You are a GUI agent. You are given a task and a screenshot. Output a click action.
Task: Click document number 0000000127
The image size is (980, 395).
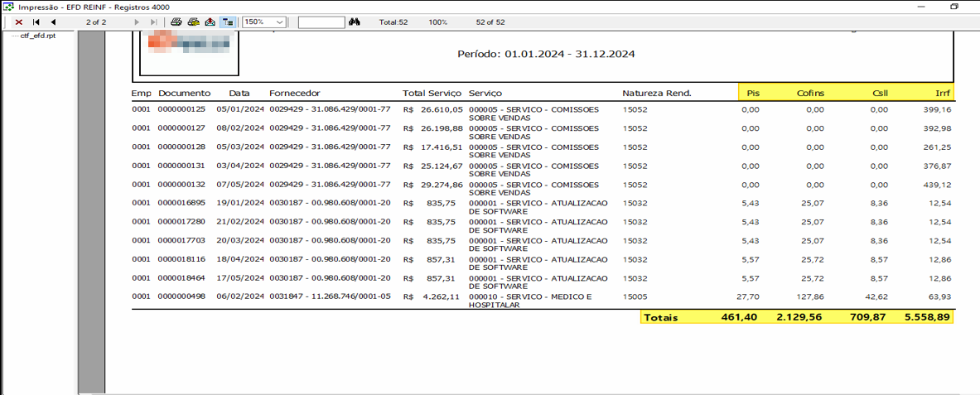click(x=181, y=128)
